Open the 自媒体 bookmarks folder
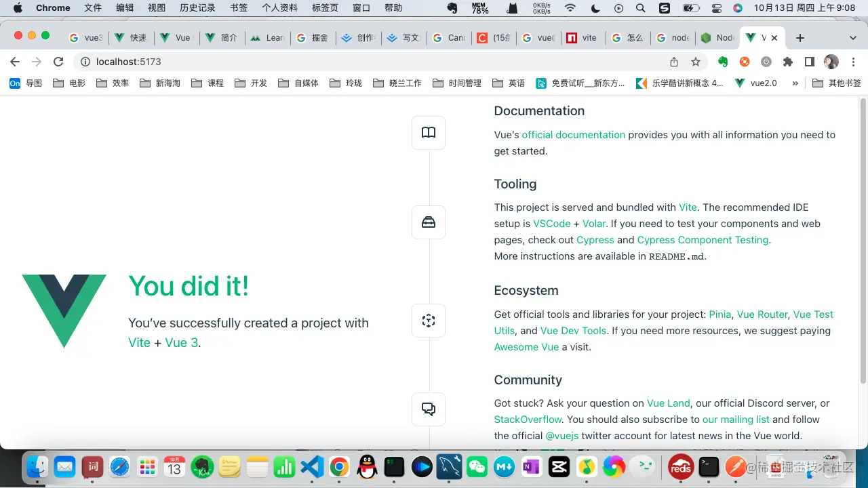Screen dimensions: 868x488 point(298,83)
